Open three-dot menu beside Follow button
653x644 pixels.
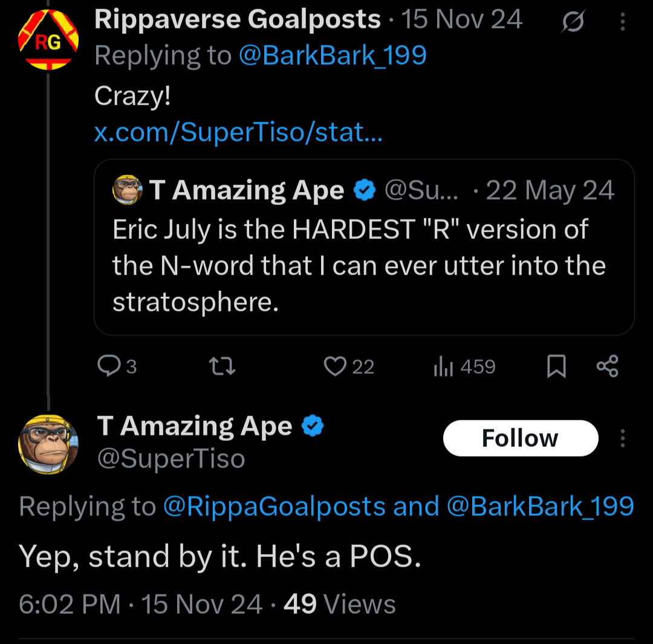623,438
